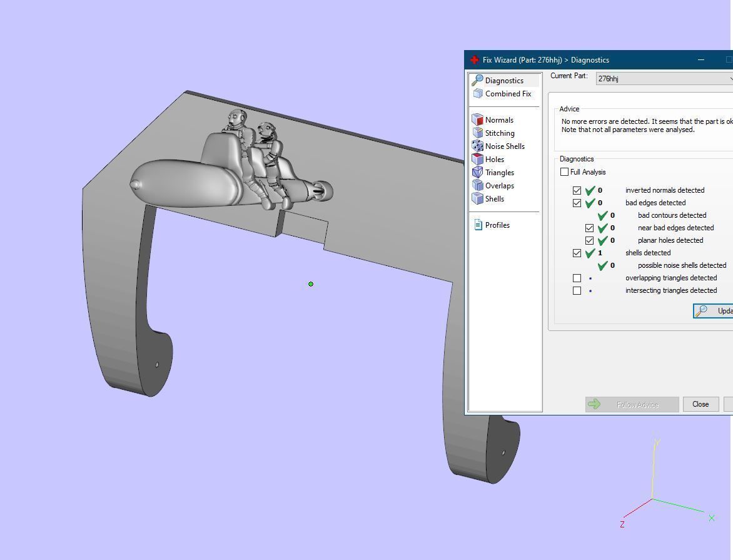Click the green checkmark beside inverted normals
The image size is (733, 560).
click(x=590, y=190)
